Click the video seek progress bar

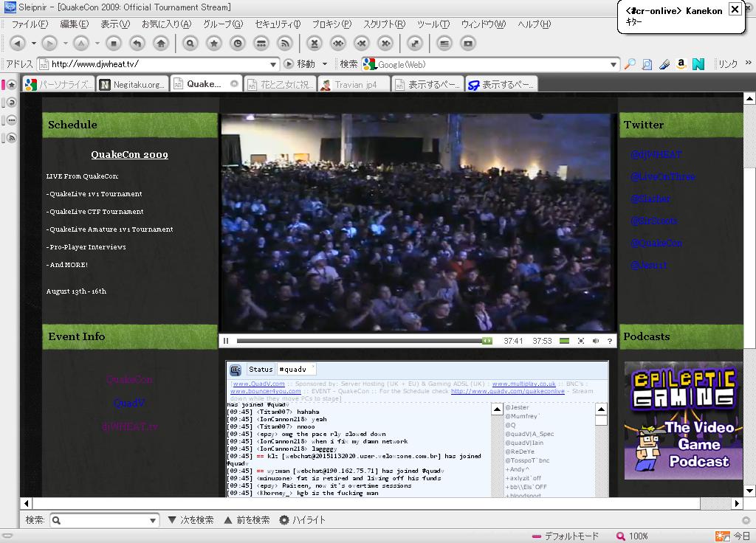coord(362,341)
